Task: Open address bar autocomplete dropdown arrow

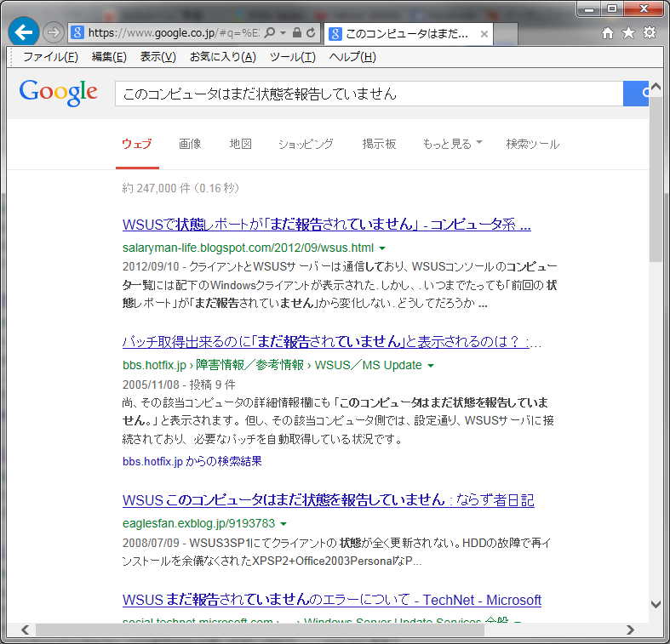Action: [x=283, y=32]
